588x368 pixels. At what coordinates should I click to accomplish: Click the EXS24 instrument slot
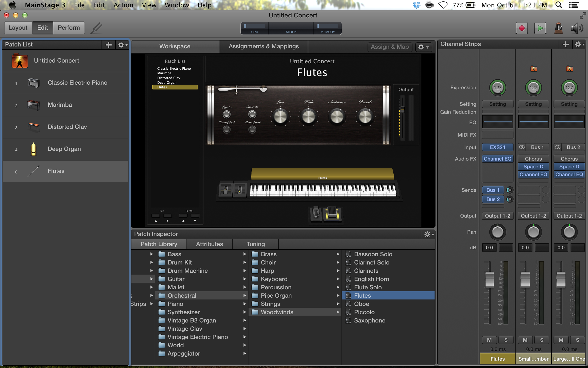point(497,147)
